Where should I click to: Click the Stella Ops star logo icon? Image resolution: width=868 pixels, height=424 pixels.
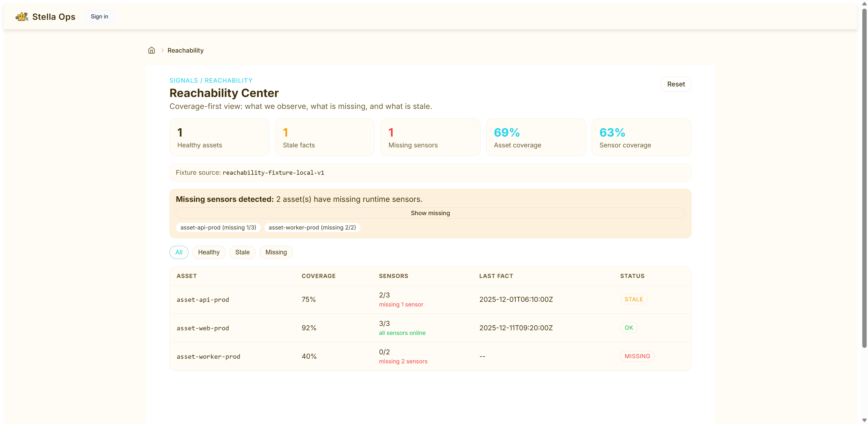pyautogui.click(x=22, y=17)
